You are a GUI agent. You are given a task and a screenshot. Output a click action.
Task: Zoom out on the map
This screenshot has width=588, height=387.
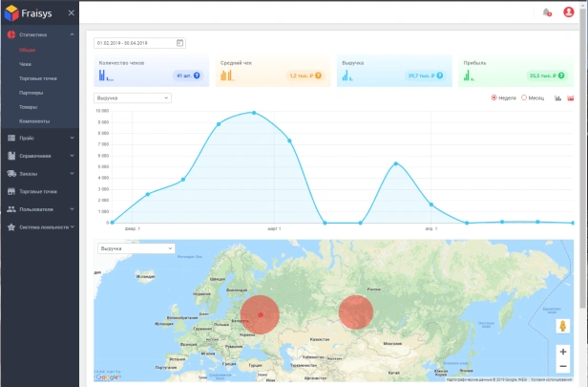point(563,367)
